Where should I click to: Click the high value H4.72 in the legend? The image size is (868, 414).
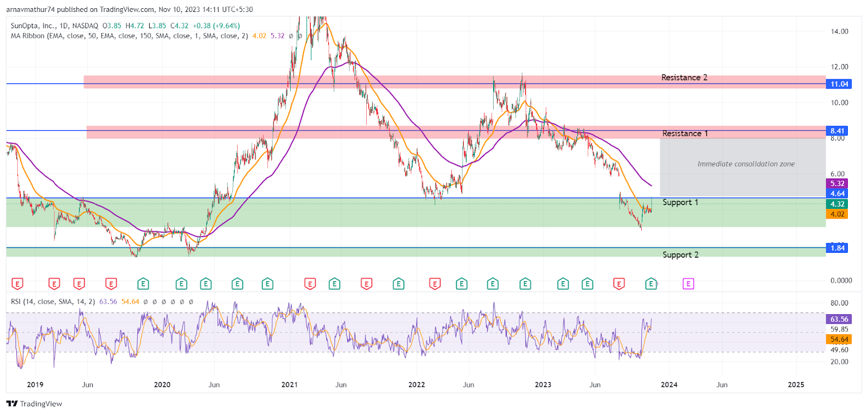click(x=135, y=26)
